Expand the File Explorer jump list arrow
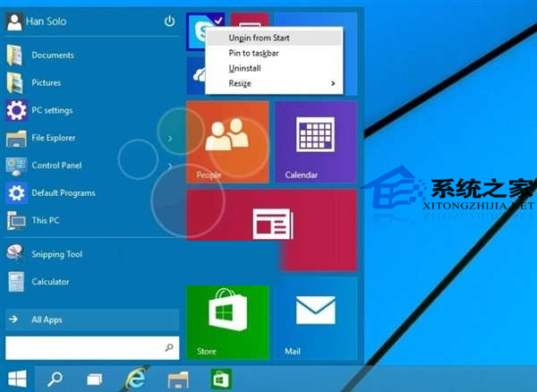537x392 pixels. coord(170,138)
